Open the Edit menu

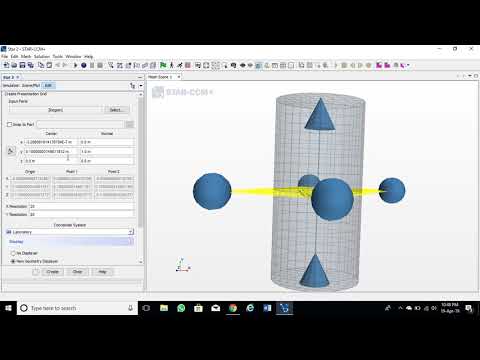14,57
